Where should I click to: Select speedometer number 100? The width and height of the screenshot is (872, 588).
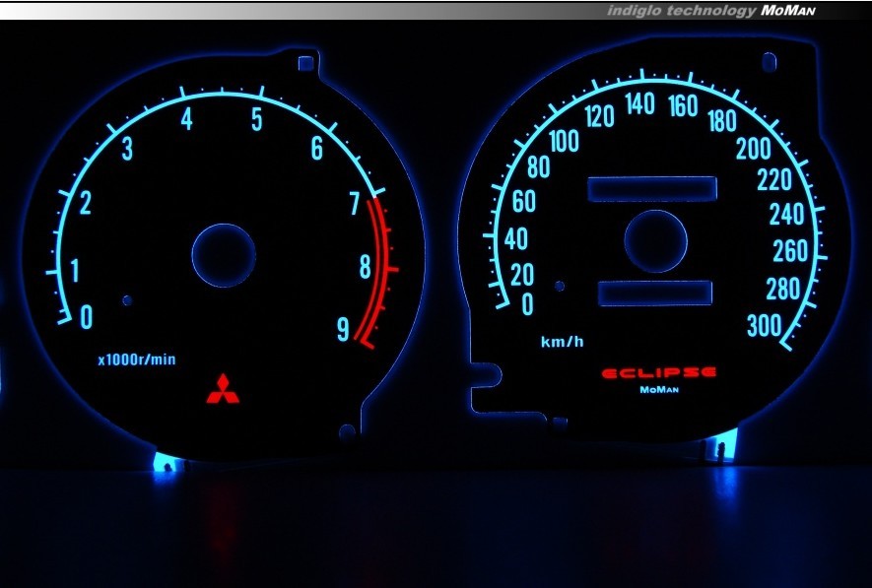[564, 141]
